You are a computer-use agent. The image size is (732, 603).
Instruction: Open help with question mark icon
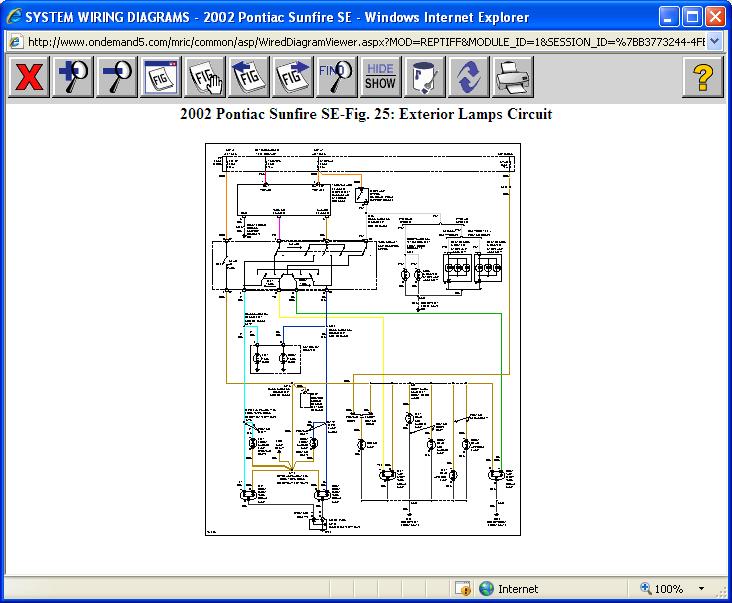tap(703, 77)
